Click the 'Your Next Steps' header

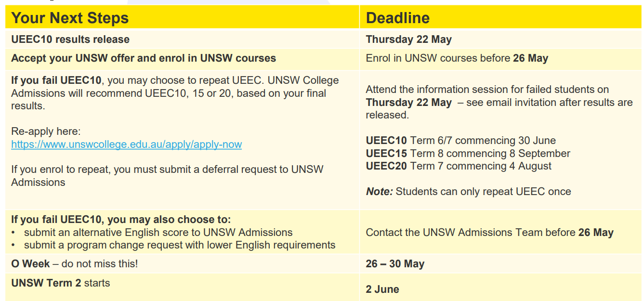tap(70, 18)
